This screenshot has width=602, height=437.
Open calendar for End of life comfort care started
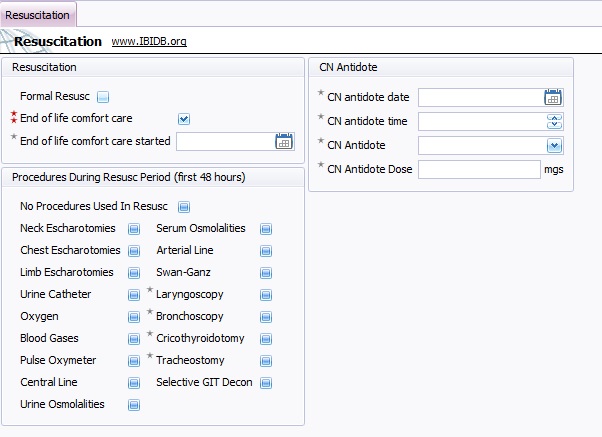pyautogui.click(x=284, y=141)
